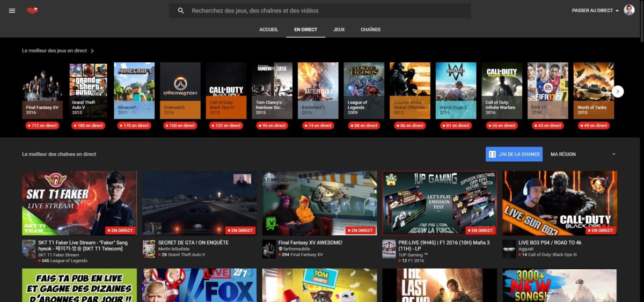Click the Merlin leSudiste stream game icon
This screenshot has width=644, height=302.
click(149, 249)
